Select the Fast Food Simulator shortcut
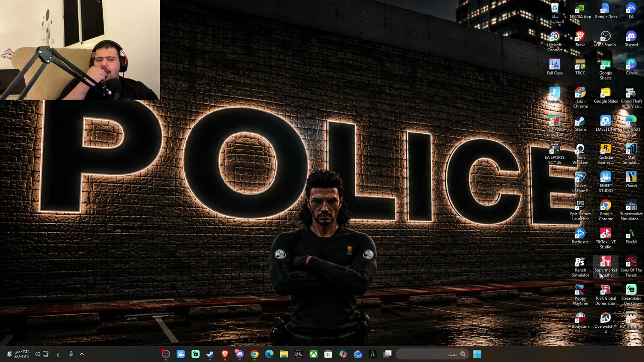The width and height of the screenshot is (644, 362). click(554, 126)
